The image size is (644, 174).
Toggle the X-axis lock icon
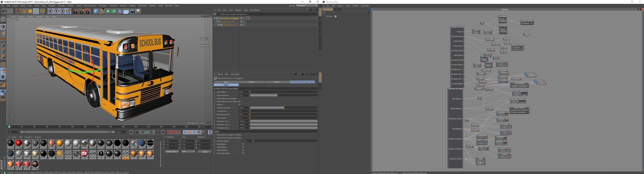[50, 11]
